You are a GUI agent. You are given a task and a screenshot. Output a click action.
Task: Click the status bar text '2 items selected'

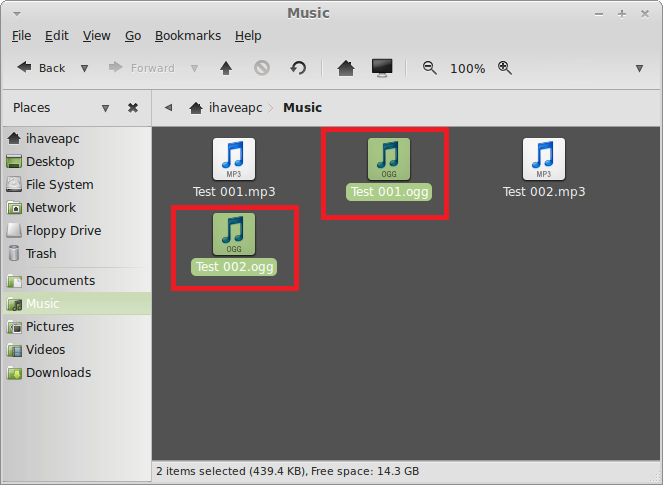pyautogui.click(x=200, y=471)
